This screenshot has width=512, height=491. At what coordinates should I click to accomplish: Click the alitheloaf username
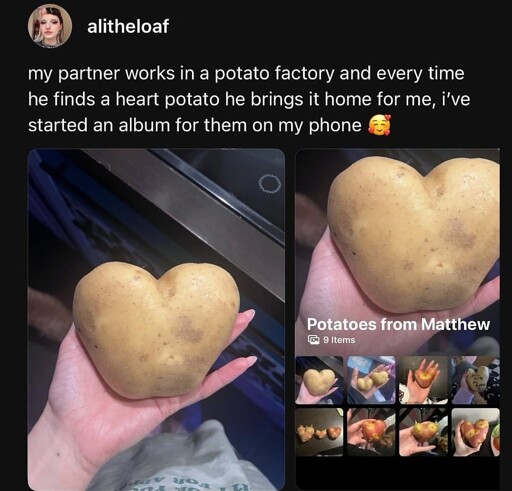pos(128,27)
